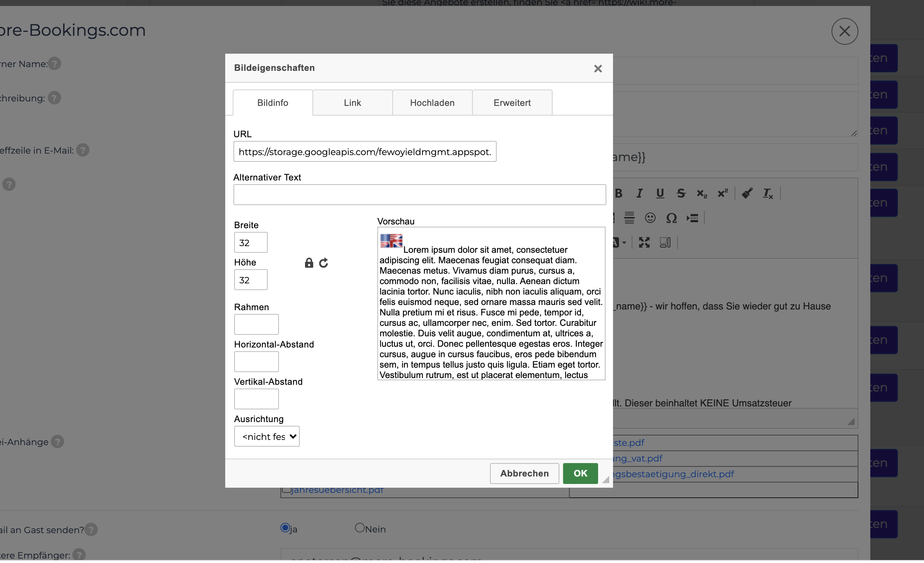Maximize the editor with fullscreen icon
This screenshot has width=924, height=563.
pos(644,243)
